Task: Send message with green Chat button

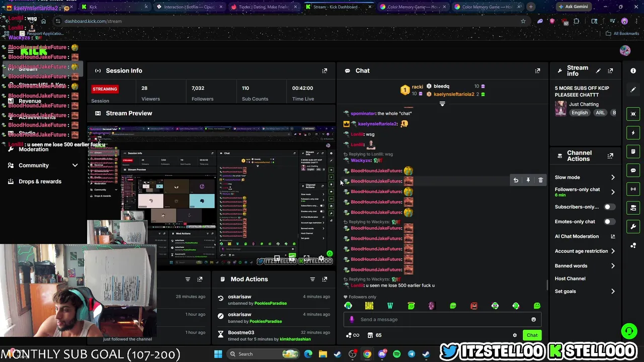Action: coord(532,335)
